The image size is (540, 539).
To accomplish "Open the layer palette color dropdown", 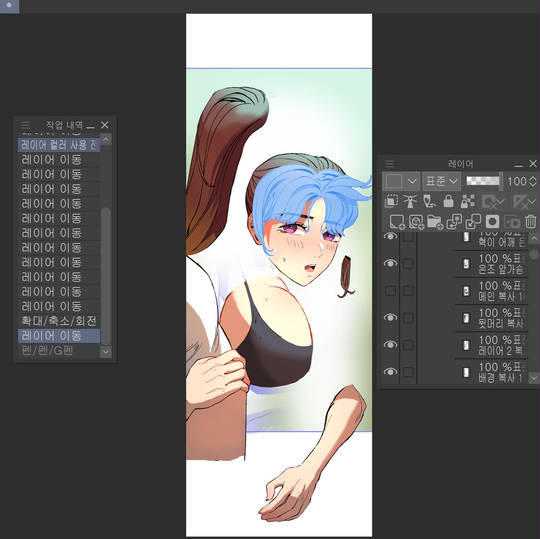I will click(412, 181).
